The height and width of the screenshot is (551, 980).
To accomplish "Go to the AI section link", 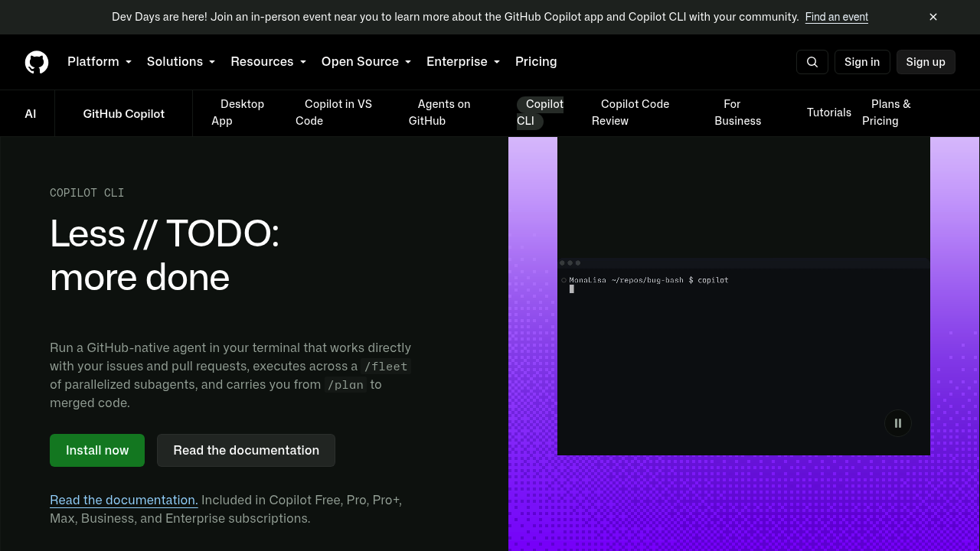I will coord(31,113).
